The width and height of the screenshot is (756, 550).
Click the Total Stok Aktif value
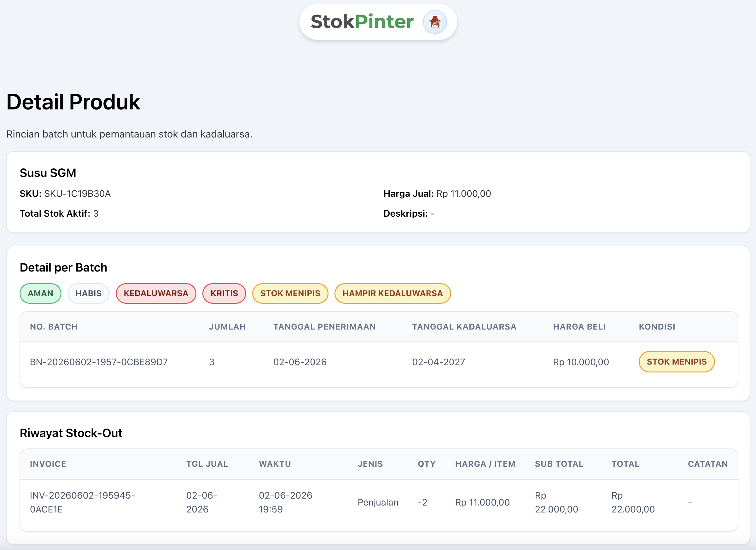pyautogui.click(x=96, y=213)
